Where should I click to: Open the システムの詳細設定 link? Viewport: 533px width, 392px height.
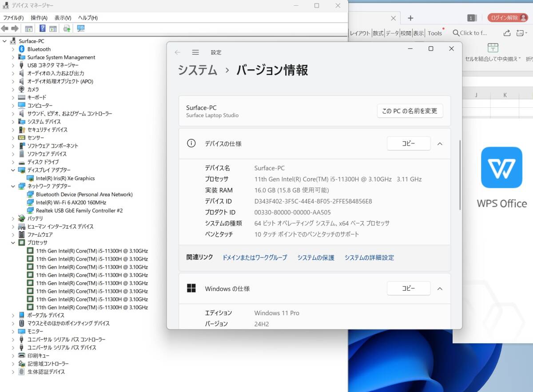[369, 257]
